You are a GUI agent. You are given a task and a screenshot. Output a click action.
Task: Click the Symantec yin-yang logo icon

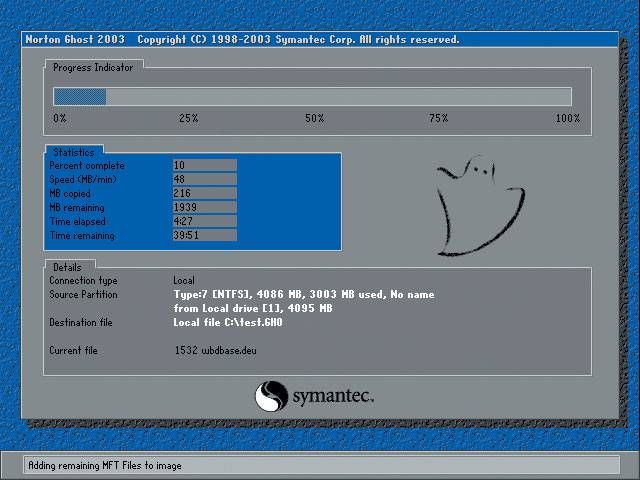coord(271,396)
